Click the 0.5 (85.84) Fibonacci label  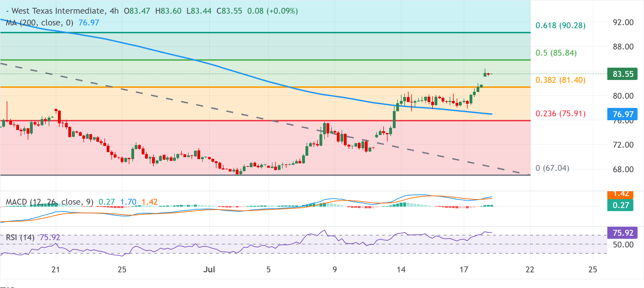pos(556,53)
